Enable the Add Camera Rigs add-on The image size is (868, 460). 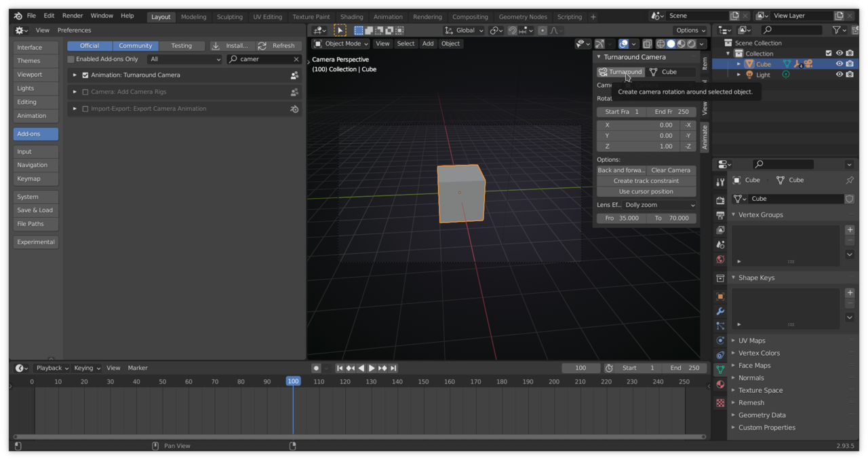[x=85, y=92]
